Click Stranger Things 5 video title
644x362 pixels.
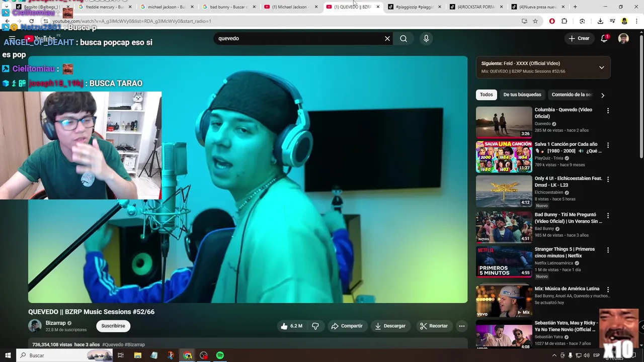coord(565,252)
